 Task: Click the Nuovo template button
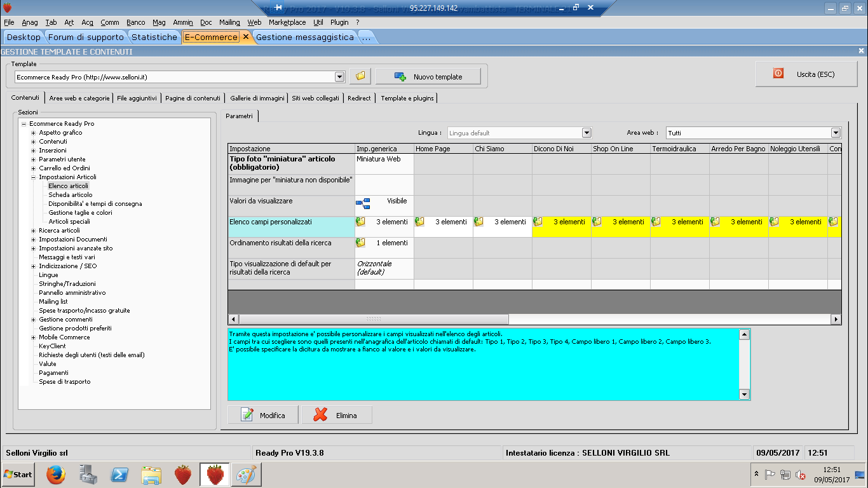point(428,77)
